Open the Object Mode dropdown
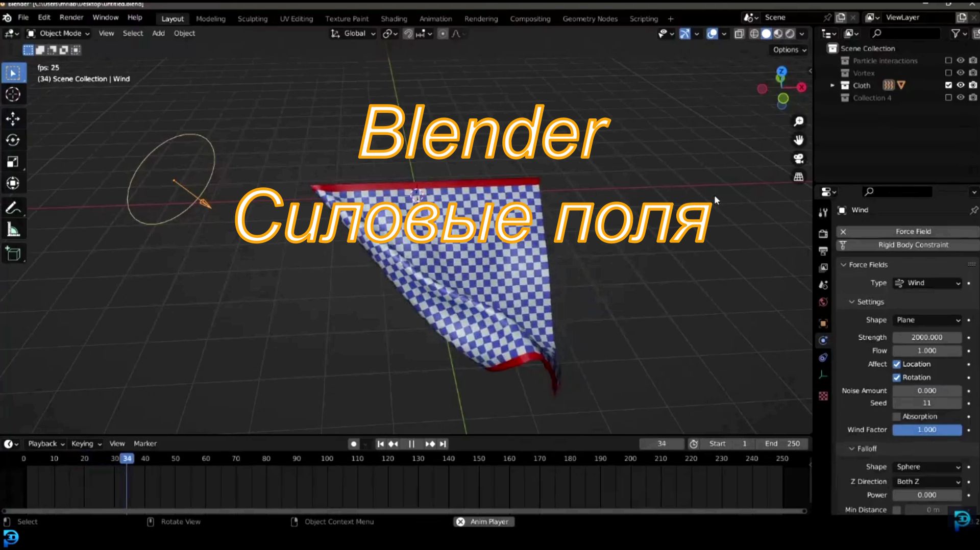The width and height of the screenshot is (980, 550). pos(58,34)
